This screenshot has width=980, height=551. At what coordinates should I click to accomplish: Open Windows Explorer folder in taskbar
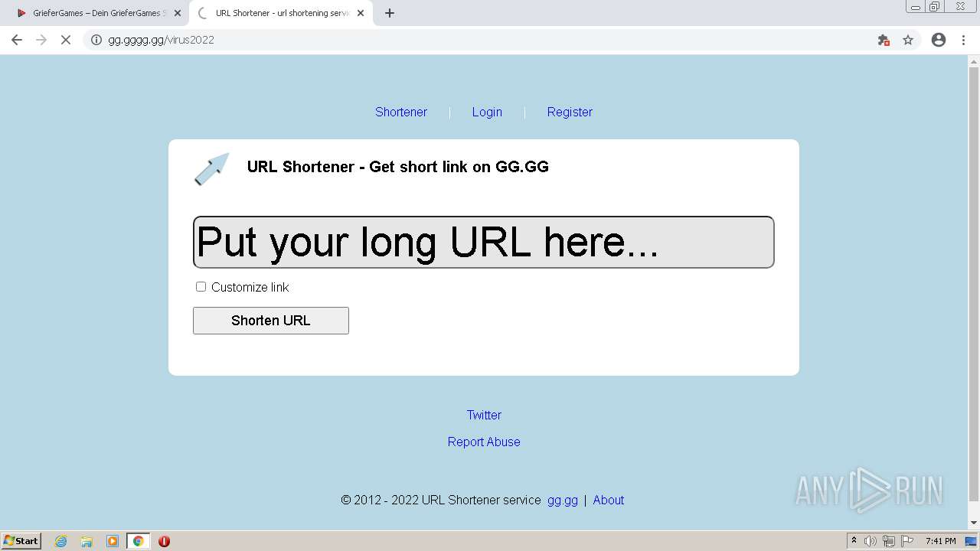pyautogui.click(x=87, y=541)
